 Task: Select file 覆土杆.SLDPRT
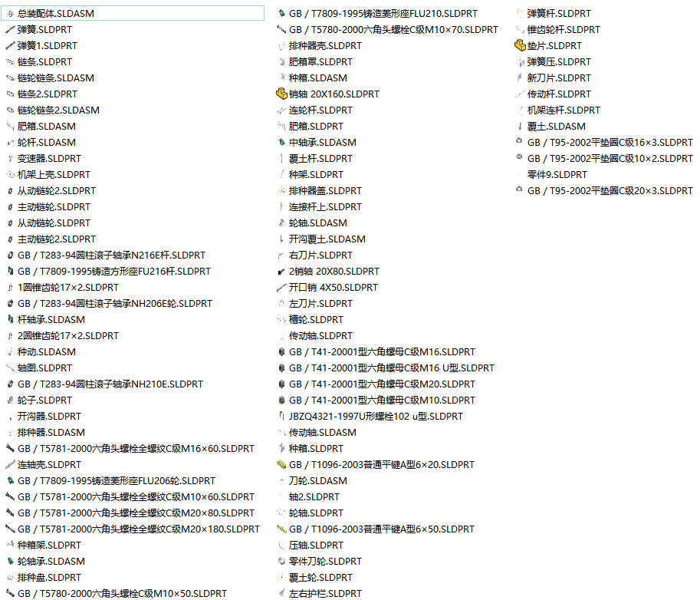pos(320,159)
